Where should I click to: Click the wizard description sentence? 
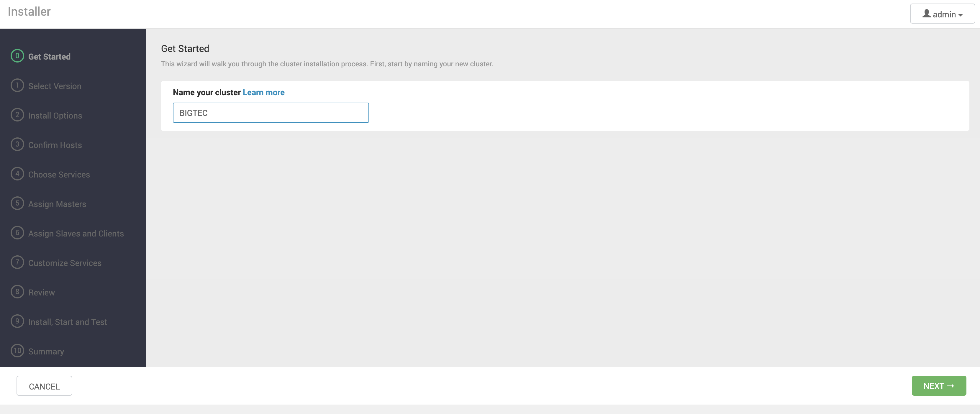coord(327,64)
